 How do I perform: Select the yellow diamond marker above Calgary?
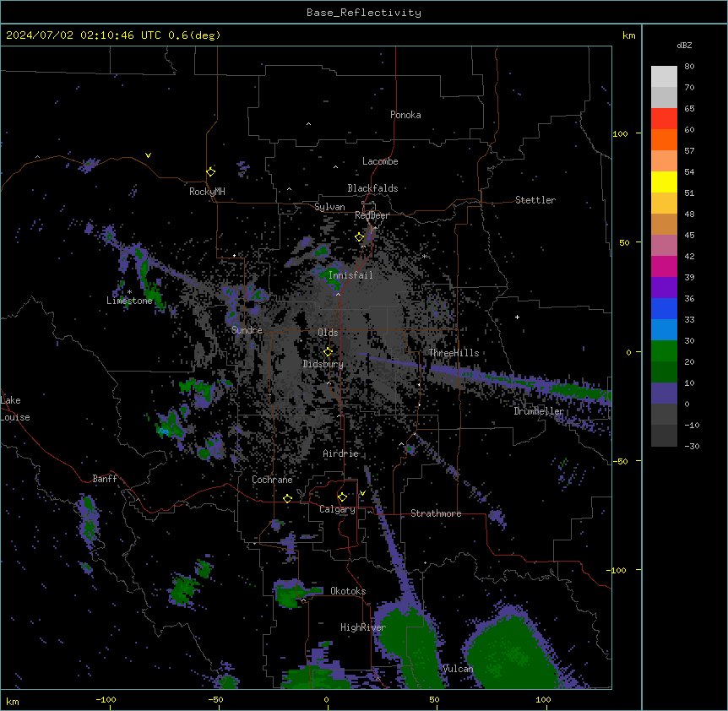pyautogui.click(x=342, y=497)
